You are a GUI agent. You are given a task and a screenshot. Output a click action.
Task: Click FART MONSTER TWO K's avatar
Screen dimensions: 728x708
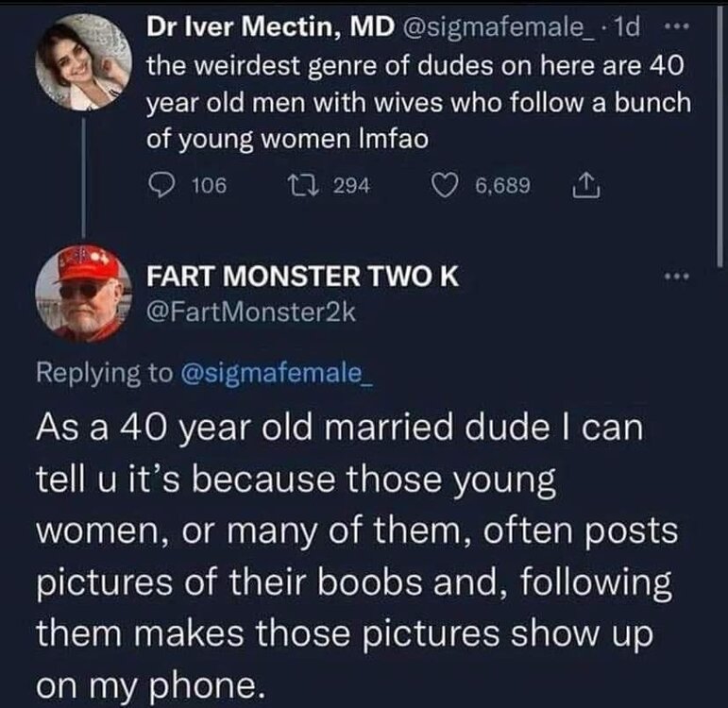(x=83, y=292)
